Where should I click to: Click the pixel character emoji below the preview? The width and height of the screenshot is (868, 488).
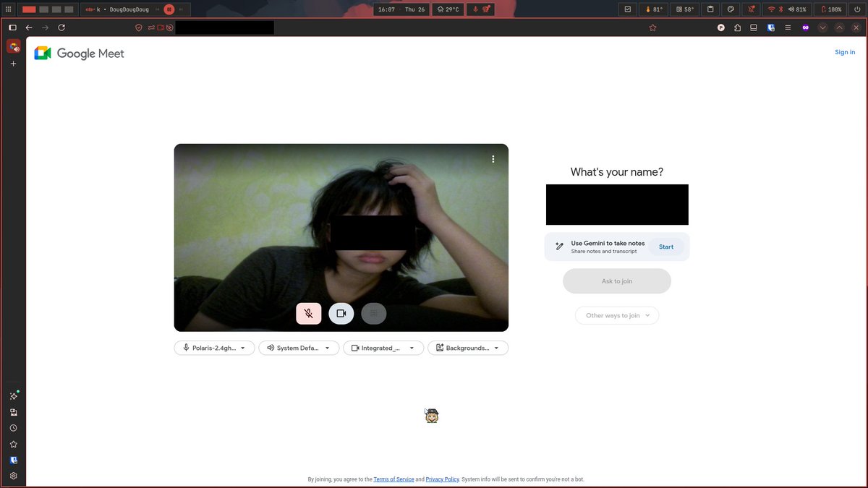point(432,416)
